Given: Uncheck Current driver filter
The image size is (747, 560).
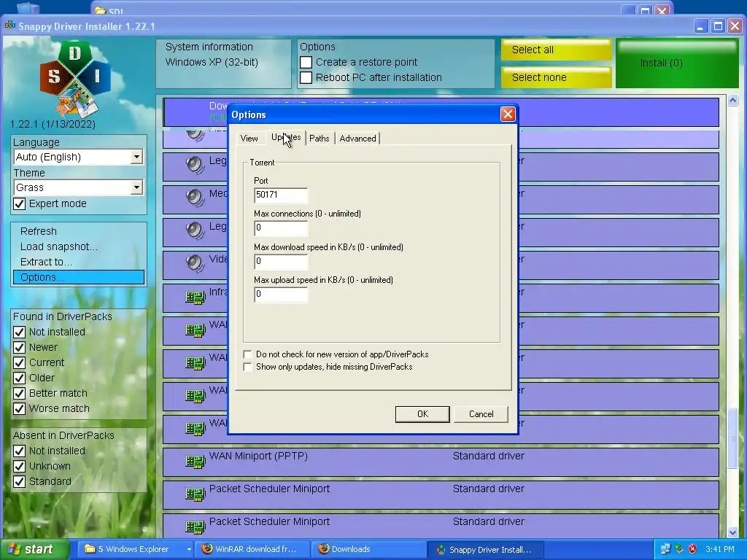Looking at the screenshot, I should click(19, 363).
